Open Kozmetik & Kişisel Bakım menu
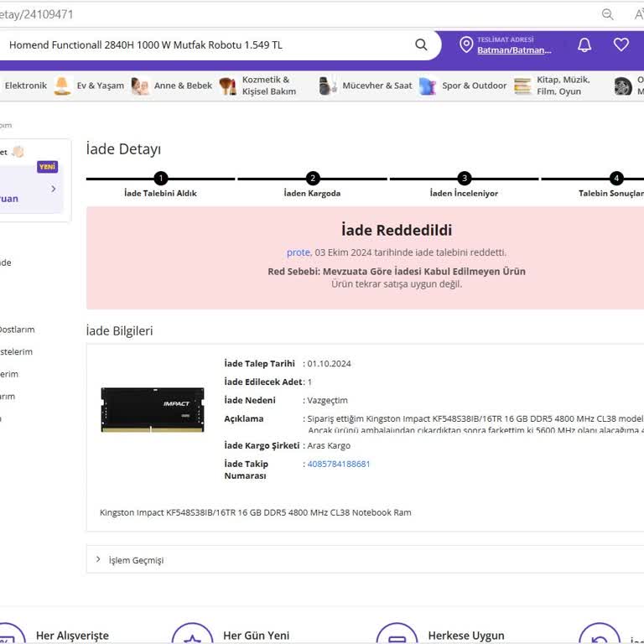 tap(269, 86)
